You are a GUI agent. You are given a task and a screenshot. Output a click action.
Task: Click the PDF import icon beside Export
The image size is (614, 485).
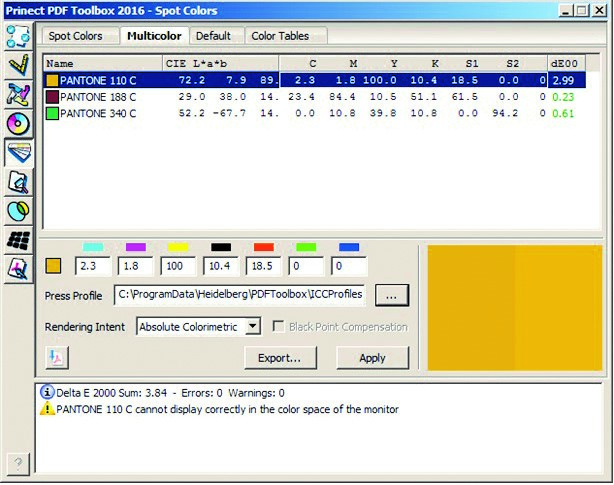pos(57,357)
